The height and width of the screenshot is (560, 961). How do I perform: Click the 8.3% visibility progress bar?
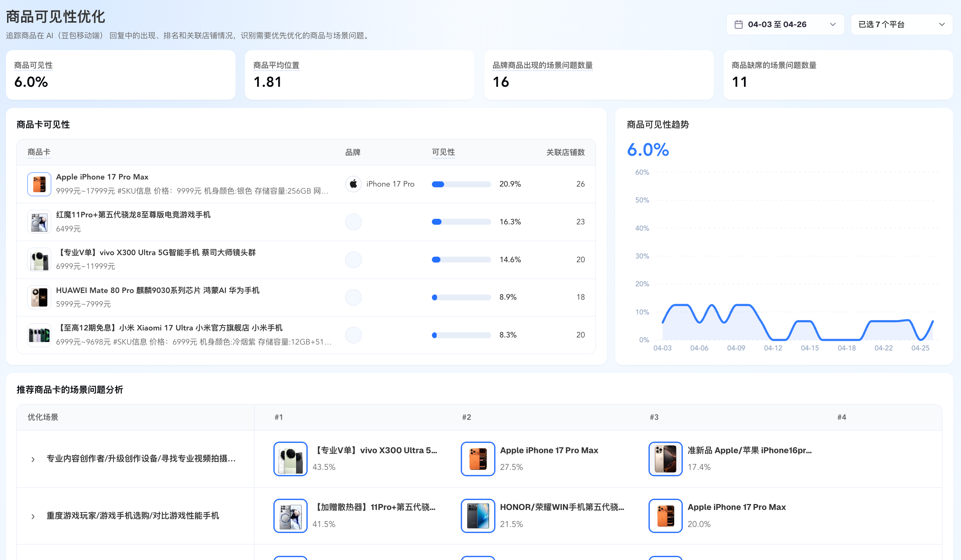click(461, 335)
